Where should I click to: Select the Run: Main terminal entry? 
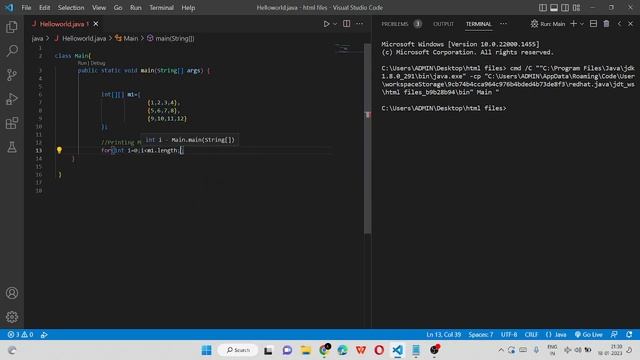[x=548, y=24]
